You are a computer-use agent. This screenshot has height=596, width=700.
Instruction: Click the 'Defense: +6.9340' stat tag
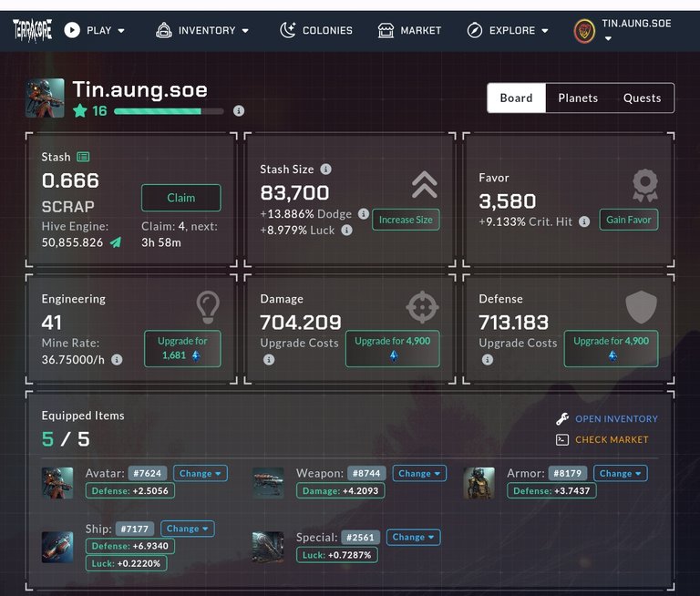(130, 546)
